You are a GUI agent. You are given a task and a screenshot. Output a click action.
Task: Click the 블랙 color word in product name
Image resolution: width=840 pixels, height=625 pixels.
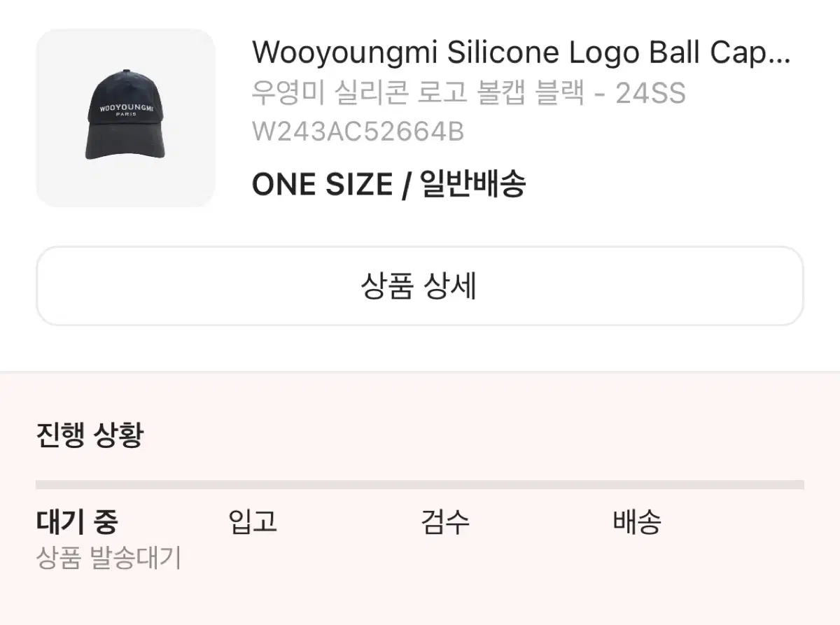559,93
